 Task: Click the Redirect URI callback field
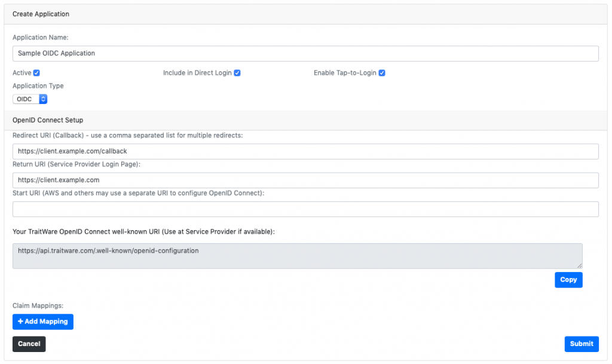pyautogui.click(x=305, y=151)
